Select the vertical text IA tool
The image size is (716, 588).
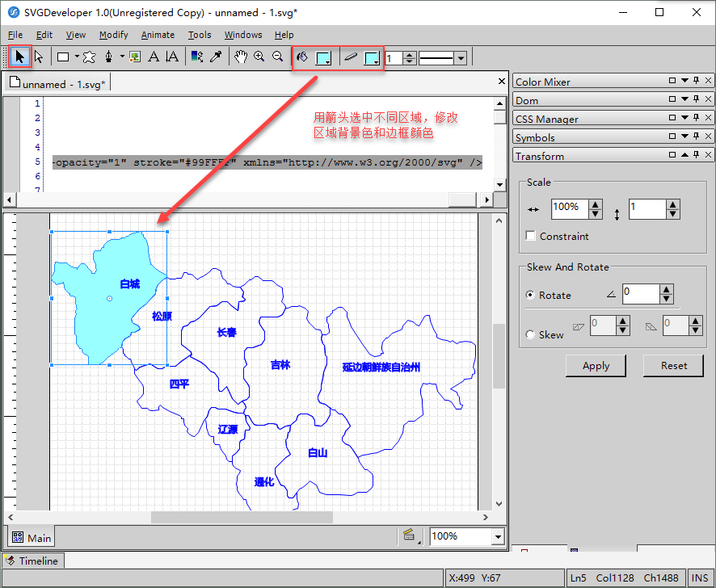pos(171,57)
